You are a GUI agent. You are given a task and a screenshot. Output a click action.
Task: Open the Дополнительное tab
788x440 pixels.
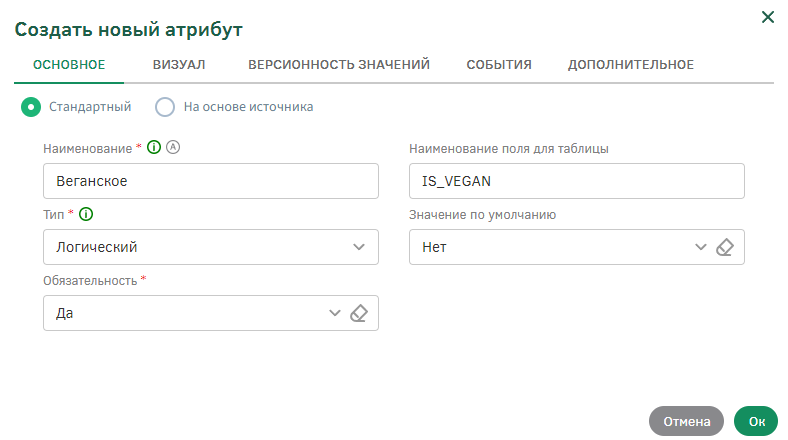pyautogui.click(x=631, y=65)
